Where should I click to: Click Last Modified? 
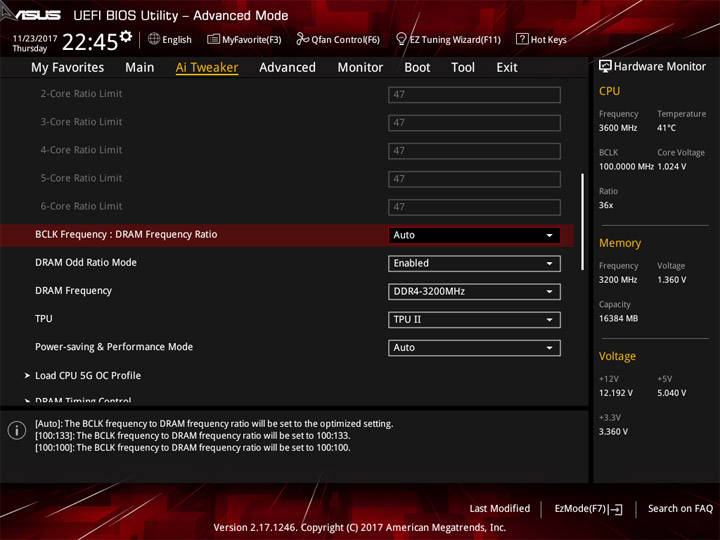pos(500,508)
